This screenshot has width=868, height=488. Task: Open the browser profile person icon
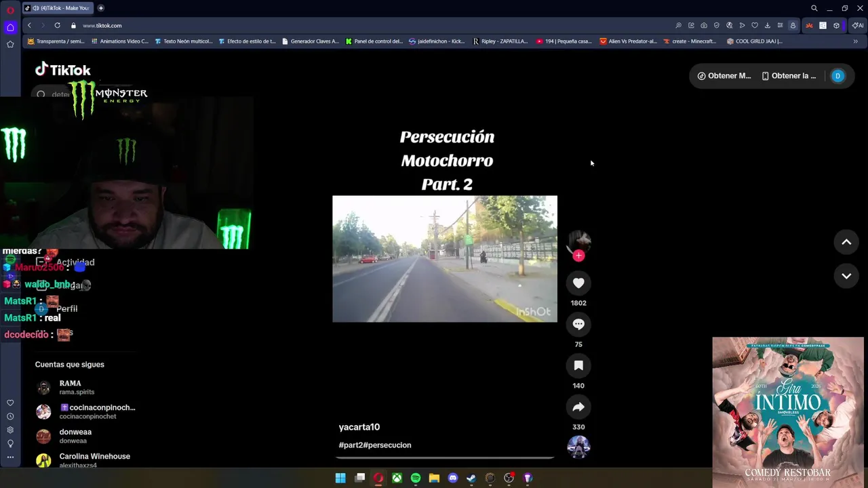coord(793,26)
